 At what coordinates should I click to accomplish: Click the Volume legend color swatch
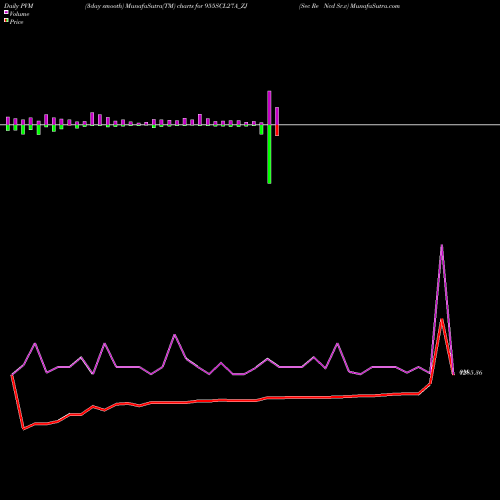tap(6, 12)
